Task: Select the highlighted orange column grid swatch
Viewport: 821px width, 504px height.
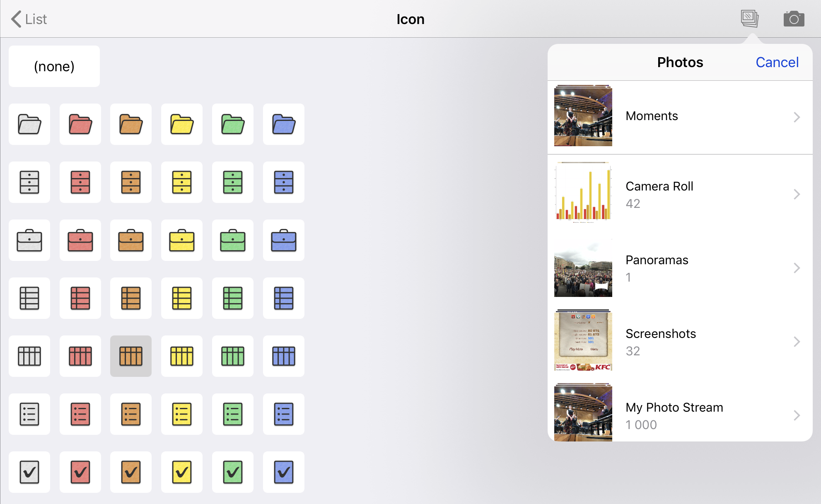Action: tap(131, 356)
